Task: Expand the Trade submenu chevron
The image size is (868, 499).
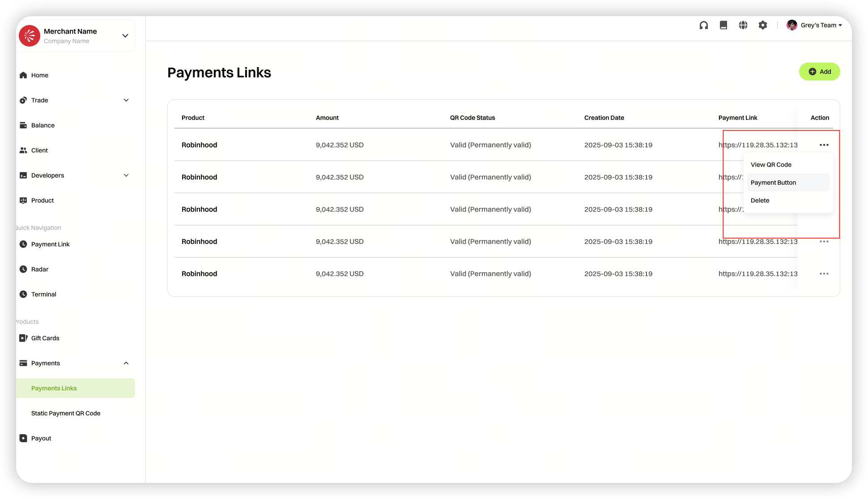Action: point(126,100)
